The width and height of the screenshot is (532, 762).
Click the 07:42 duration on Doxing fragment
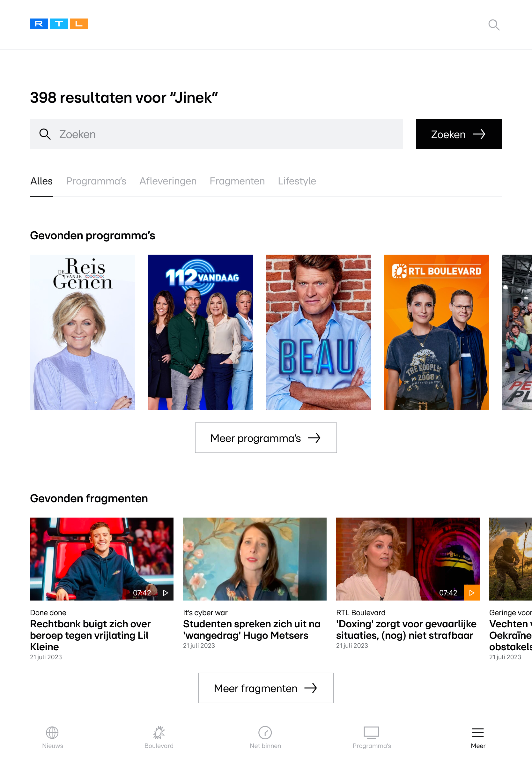tap(448, 593)
